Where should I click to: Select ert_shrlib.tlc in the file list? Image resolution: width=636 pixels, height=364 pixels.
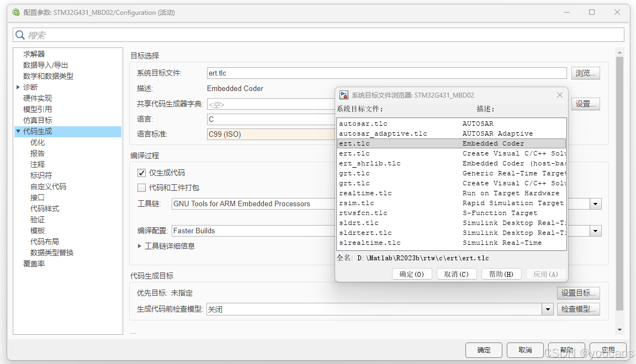point(452,163)
